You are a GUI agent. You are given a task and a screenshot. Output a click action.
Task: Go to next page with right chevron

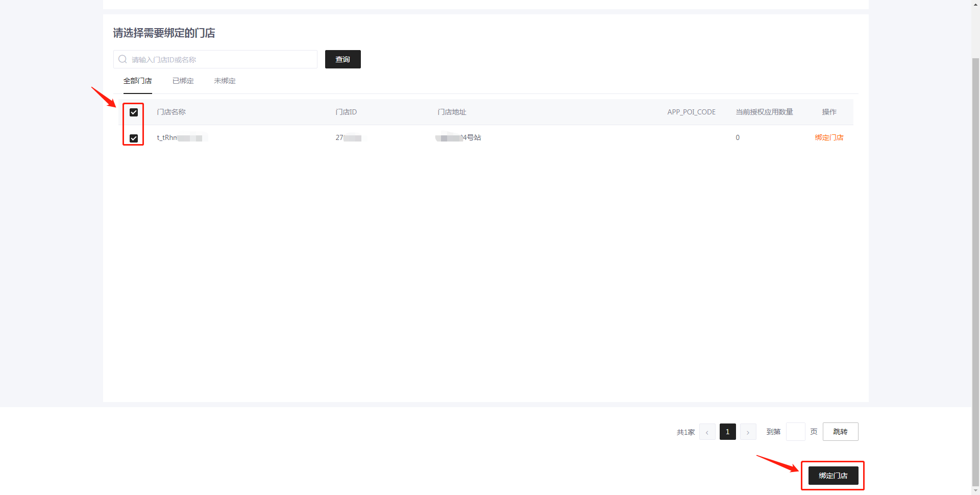pyautogui.click(x=748, y=432)
